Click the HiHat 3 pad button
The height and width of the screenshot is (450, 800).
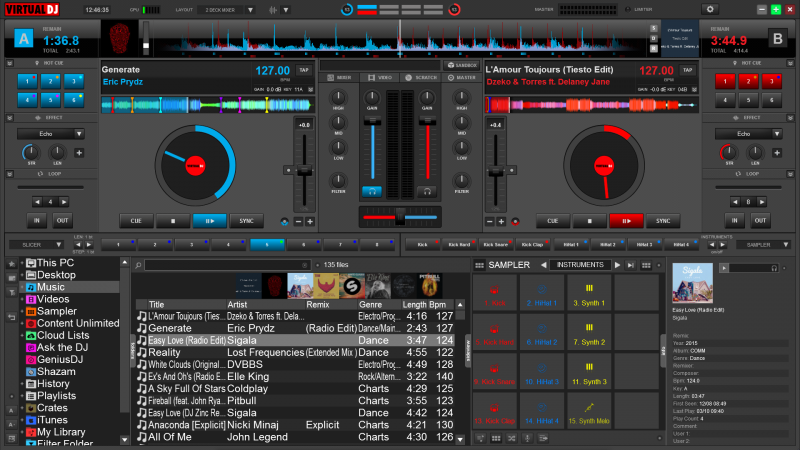pos(644,245)
